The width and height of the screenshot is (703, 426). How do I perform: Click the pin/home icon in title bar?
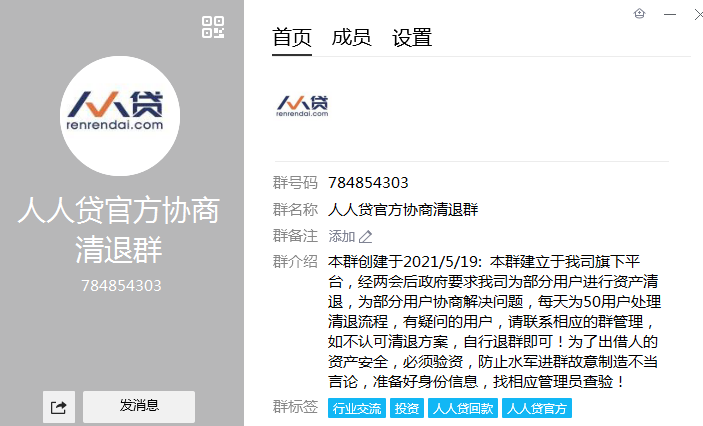pos(639,14)
